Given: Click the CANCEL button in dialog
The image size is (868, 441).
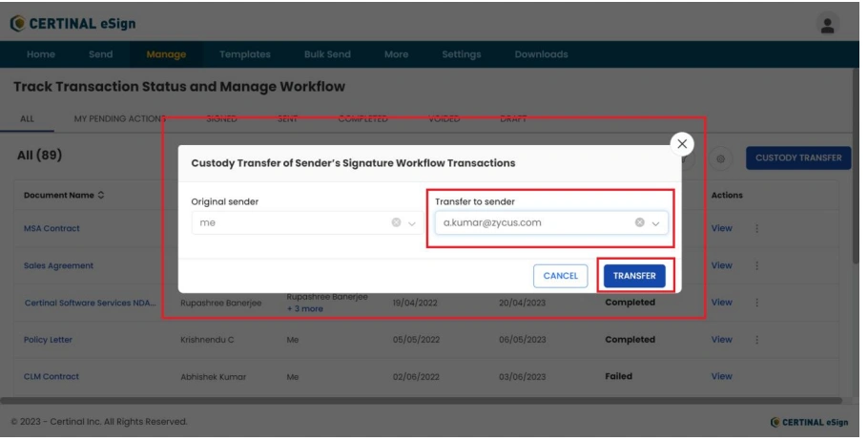Looking at the screenshot, I should tap(560, 276).
